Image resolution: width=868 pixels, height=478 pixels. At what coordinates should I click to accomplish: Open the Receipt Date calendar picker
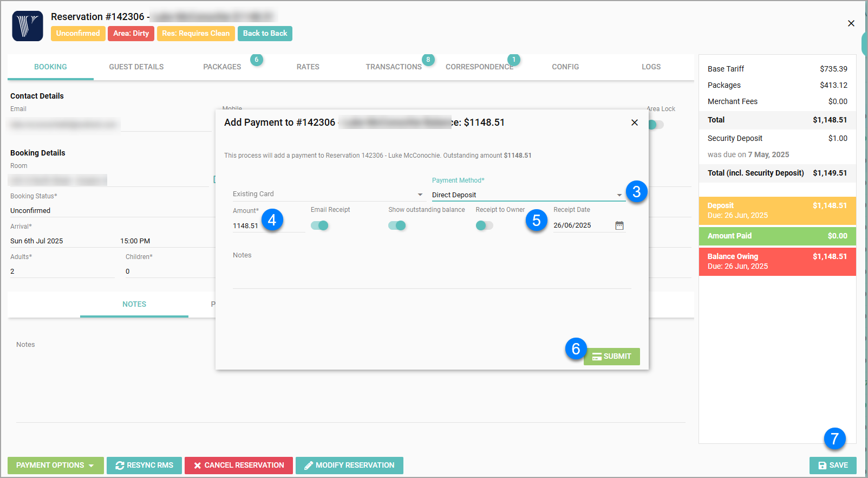619,225
